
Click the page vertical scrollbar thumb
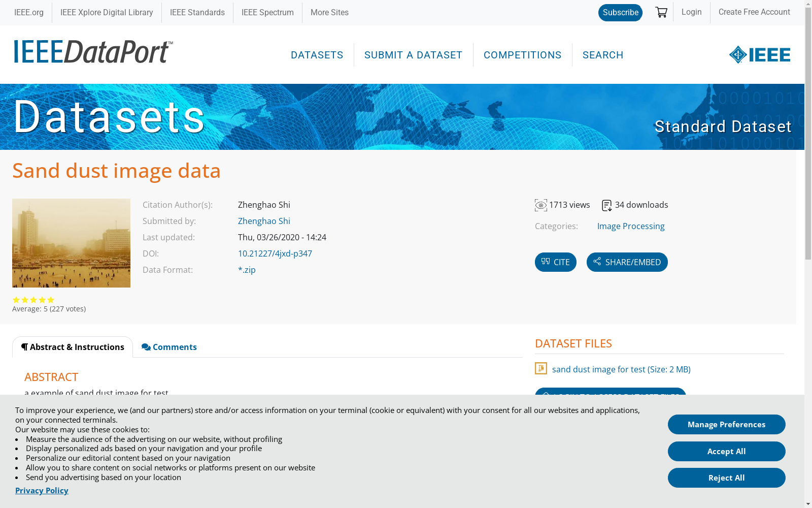pyautogui.click(x=808, y=135)
